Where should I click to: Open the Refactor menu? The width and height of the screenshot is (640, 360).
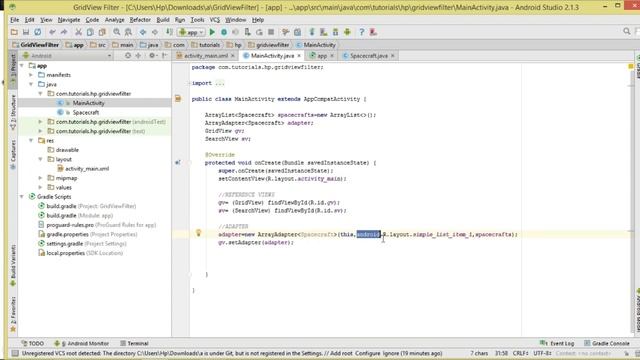140,20
